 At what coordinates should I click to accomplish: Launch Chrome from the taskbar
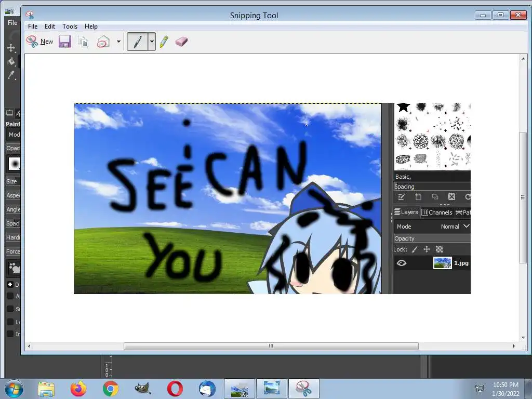tap(111, 389)
